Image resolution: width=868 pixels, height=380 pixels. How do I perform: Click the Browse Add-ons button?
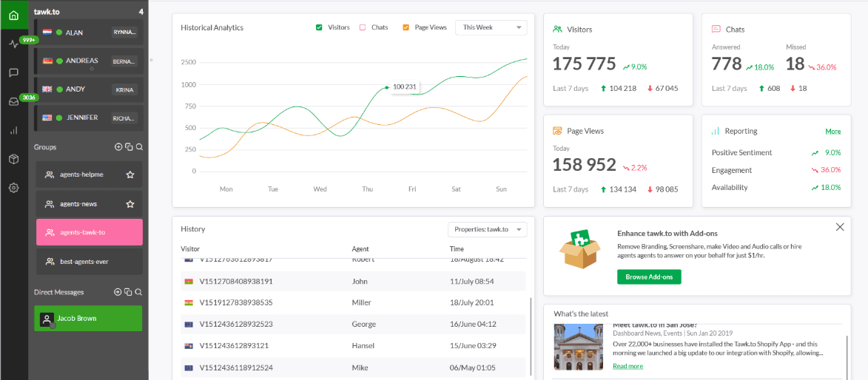648,277
